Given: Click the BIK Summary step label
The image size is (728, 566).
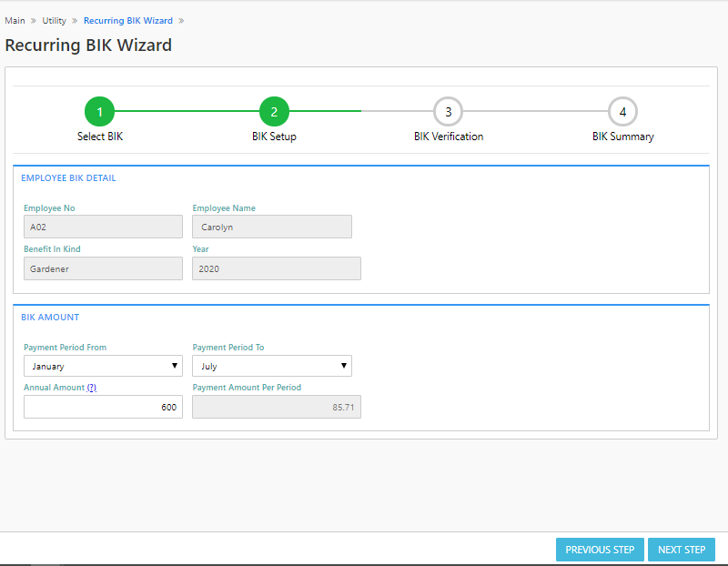Looking at the screenshot, I should 623,136.
